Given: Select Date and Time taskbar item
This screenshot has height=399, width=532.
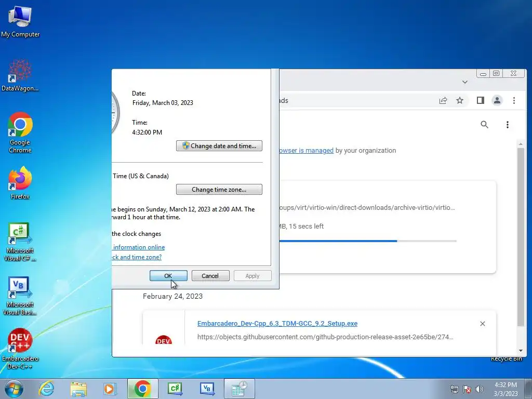Looking at the screenshot, I should (x=239, y=389).
